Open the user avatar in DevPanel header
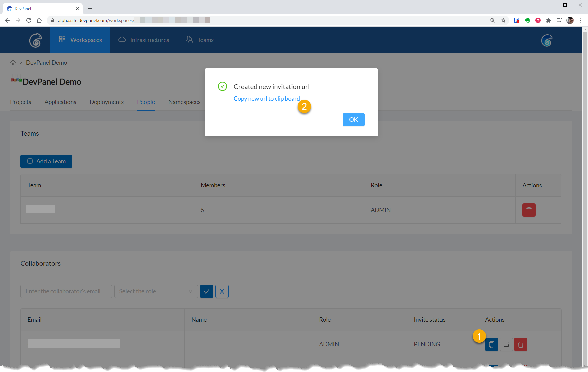The image size is (588, 372). coord(546,40)
